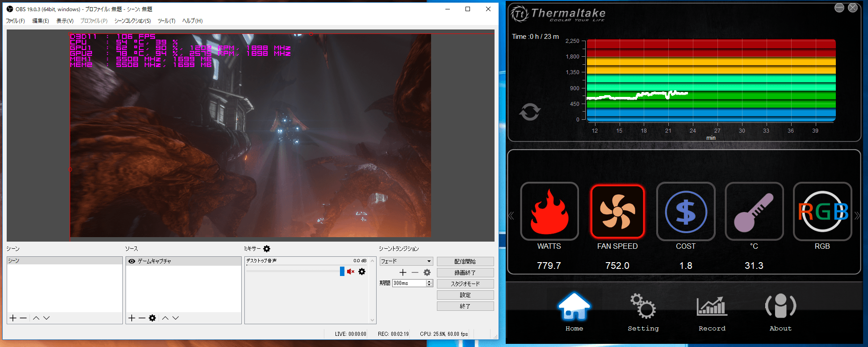868x347 pixels.
Task: Move source up with arrow
Action: [x=165, y=318]
